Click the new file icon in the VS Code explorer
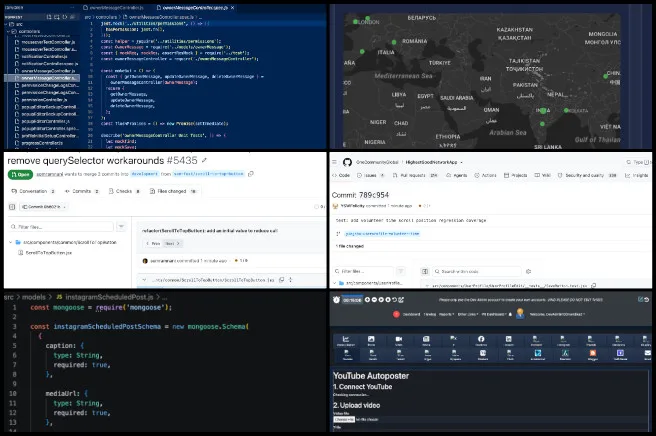This screenshot has width=656, height=436. [x=49, y=17]
